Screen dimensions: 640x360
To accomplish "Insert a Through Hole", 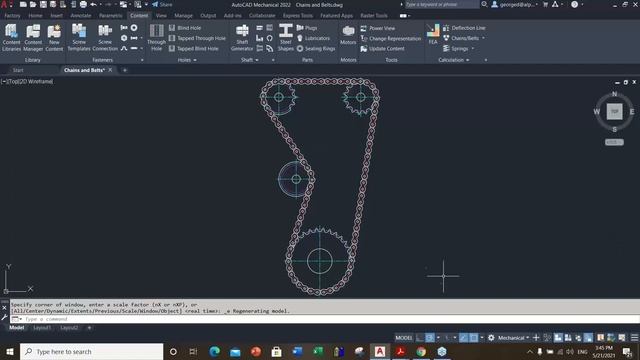I will click(156, 37).
